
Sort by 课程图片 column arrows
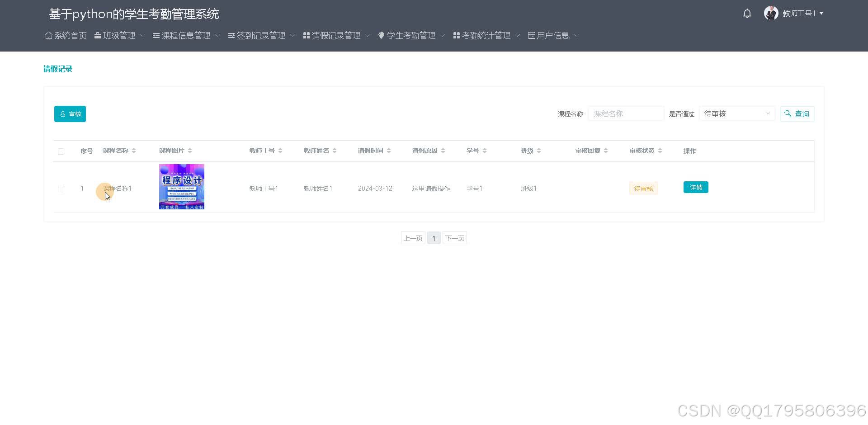tap(190, 151)
